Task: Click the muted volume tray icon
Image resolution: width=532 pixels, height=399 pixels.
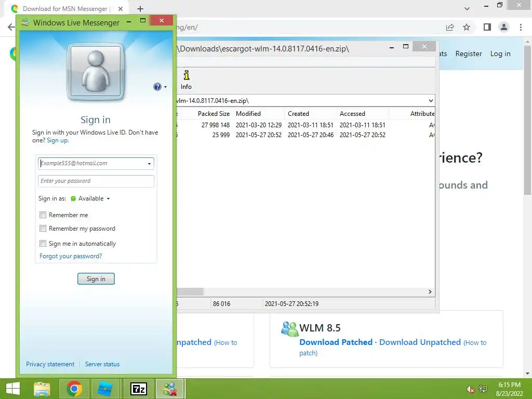Action: click(x=470, y=389)
